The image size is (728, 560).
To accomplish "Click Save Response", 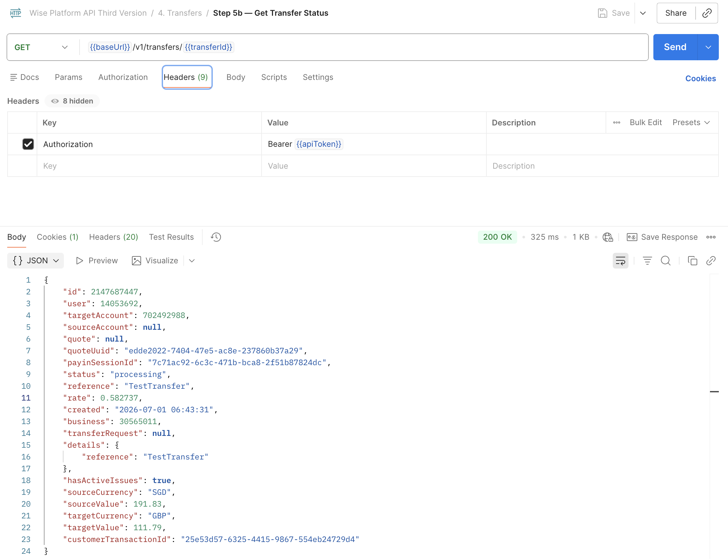I will [669, 237].
